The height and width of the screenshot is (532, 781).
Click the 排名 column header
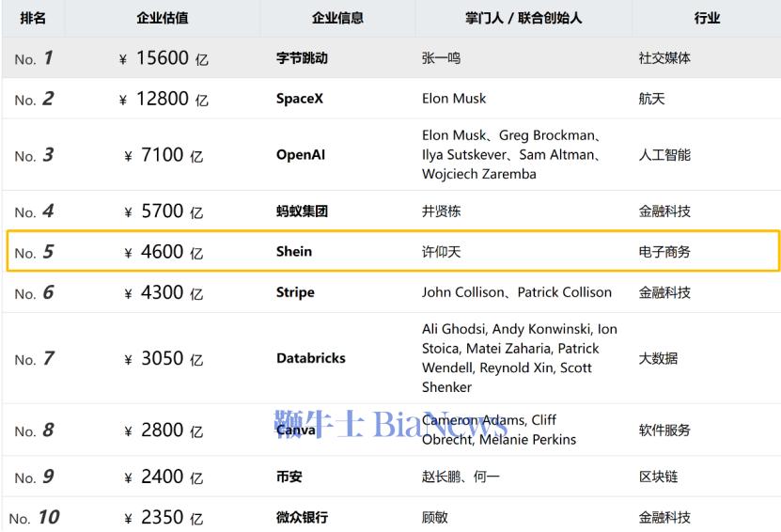point(33,18)
